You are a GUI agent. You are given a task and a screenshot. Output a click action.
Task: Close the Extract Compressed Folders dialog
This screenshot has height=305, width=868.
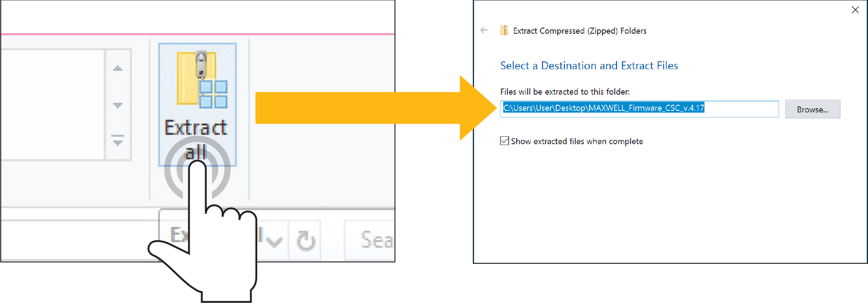click(855, 10)
